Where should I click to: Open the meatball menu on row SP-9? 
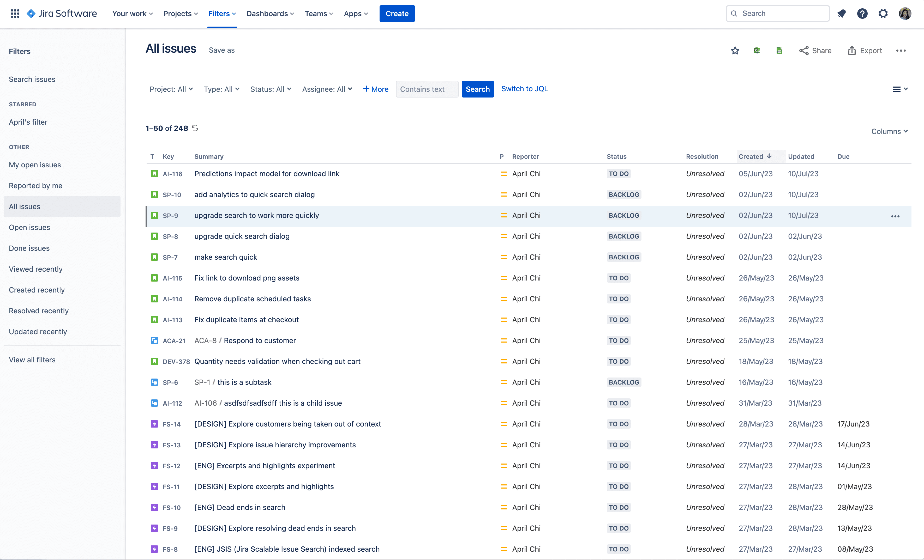click(896, 216)
